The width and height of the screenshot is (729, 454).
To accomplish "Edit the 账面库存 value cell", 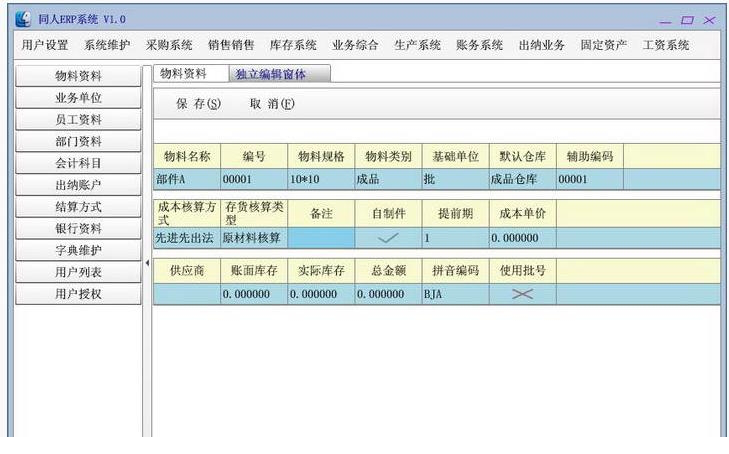I will 254,294.
